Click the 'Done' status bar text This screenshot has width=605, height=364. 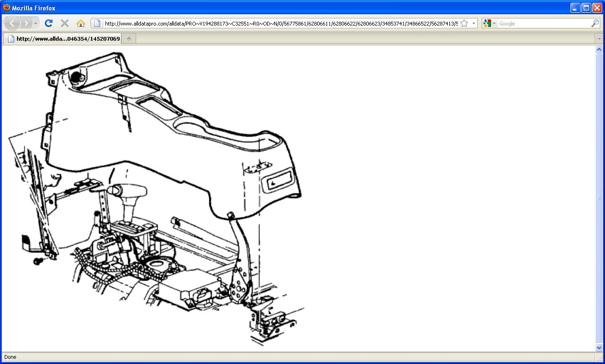[x=10, y=357]
